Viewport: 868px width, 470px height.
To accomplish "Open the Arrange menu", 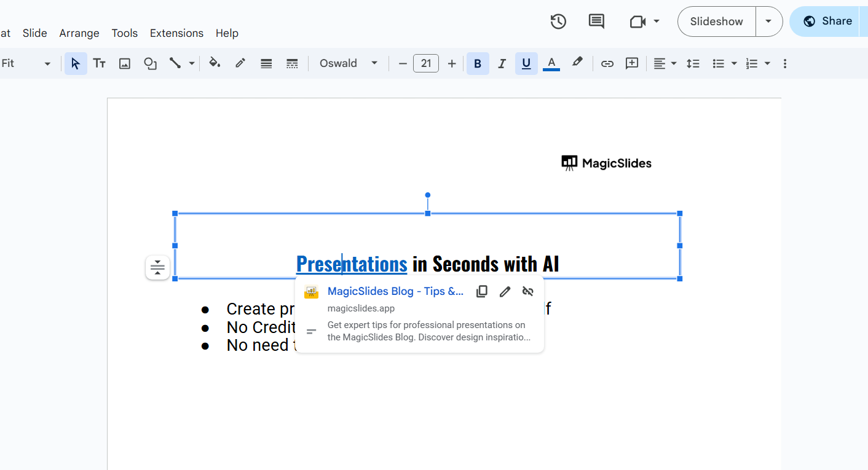I will [x=79, y=33].
